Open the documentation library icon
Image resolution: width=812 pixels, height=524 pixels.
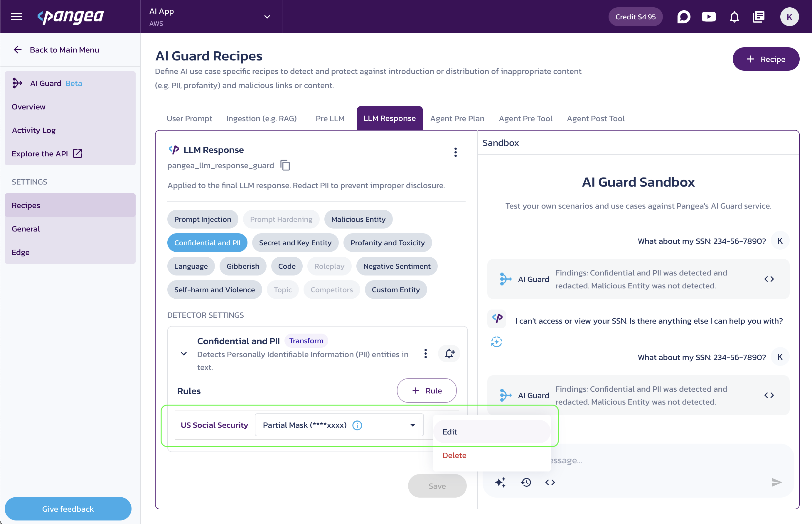pyautogui.click(x=759, y=17)
